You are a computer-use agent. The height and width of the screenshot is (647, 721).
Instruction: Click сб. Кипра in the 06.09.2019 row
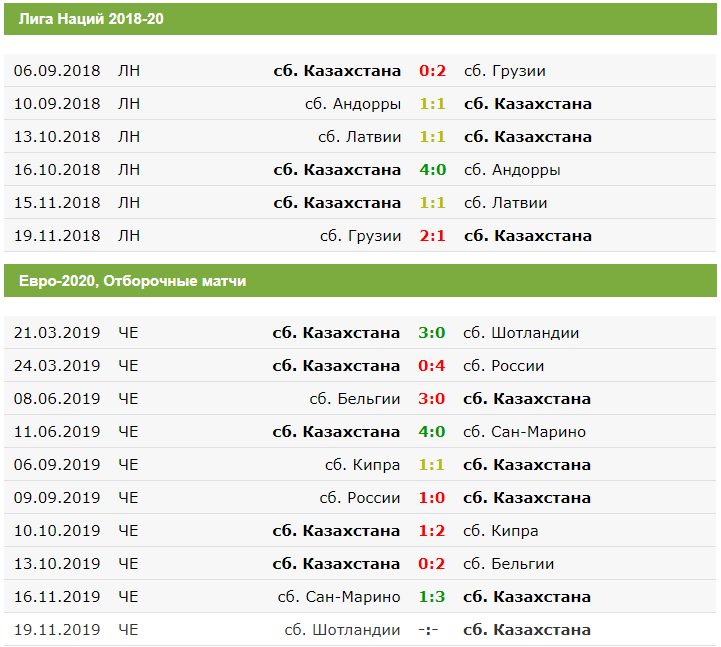point(363,465)
